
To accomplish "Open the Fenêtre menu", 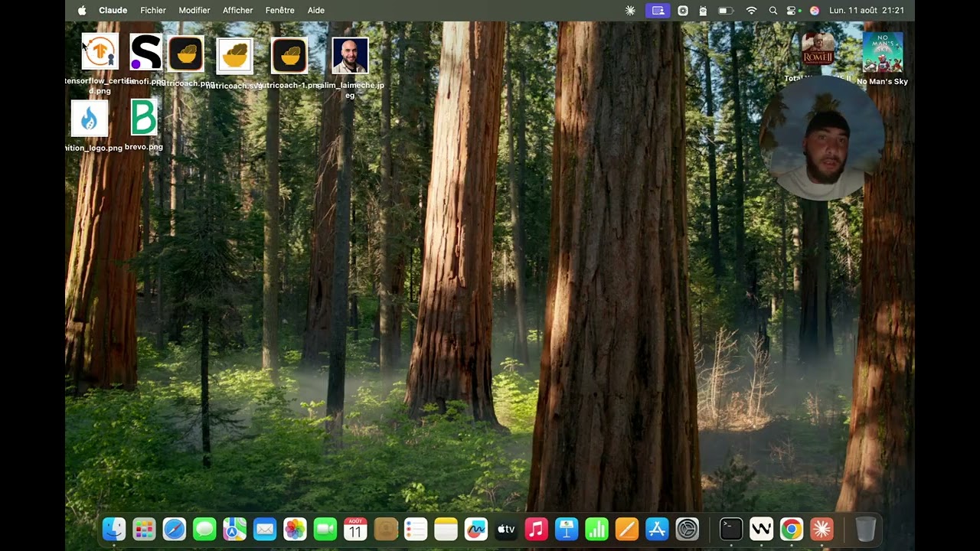I will point(280,11).
